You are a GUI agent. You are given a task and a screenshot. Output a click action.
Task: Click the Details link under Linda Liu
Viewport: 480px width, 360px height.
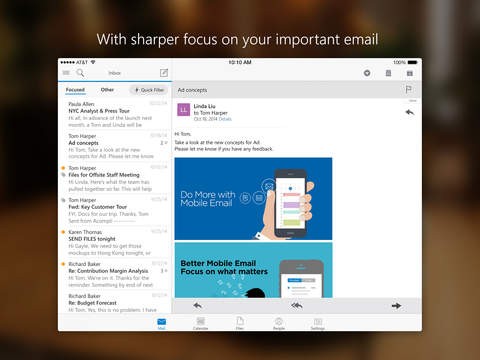[225, 119]
